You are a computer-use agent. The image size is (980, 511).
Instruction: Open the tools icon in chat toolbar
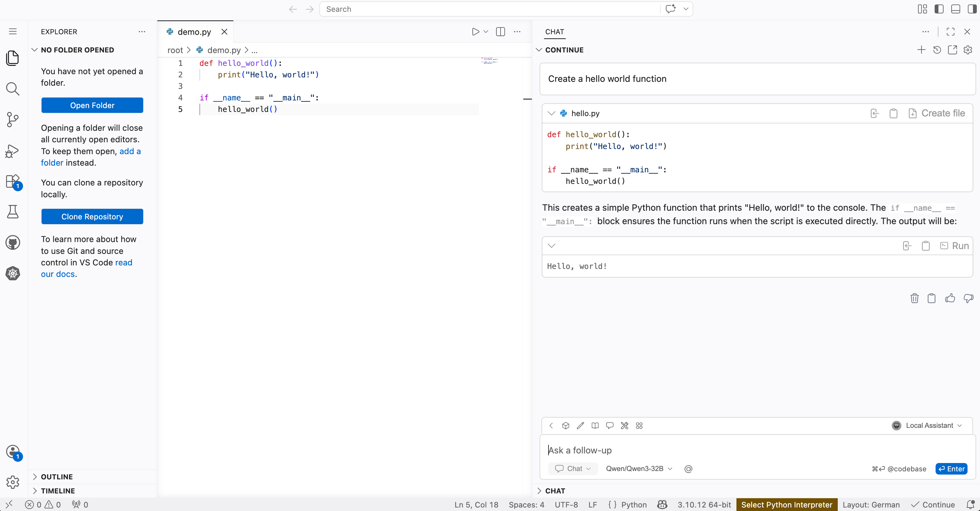tap(624, 425)
